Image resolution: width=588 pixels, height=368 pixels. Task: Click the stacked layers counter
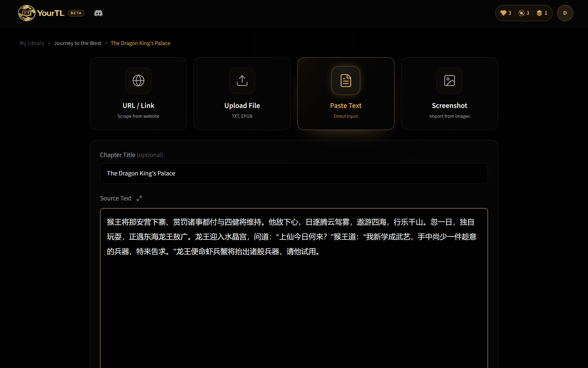pyautogui.click(x=542, y=13)
